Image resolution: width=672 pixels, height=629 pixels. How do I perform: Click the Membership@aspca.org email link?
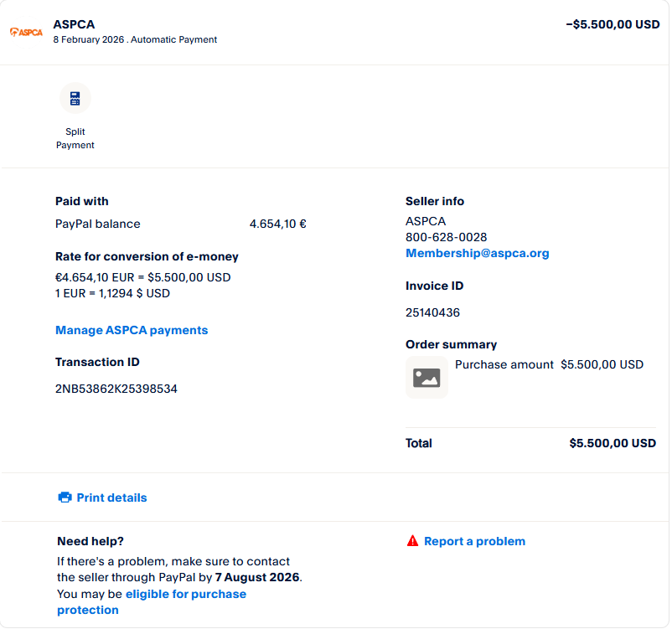pyautogui.click(x=477, y=253)
